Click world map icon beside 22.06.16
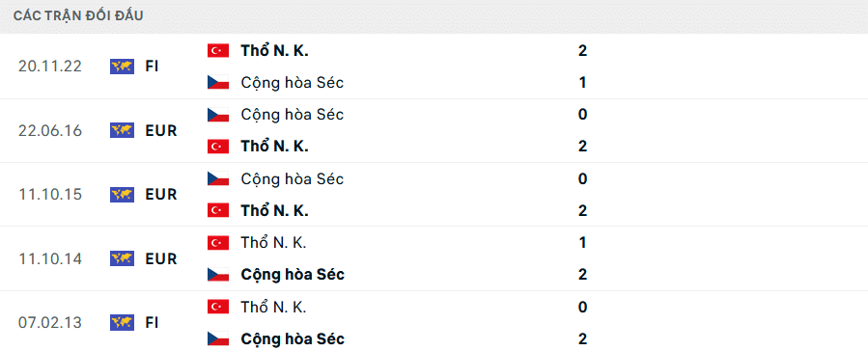 [x=122, y=130]
